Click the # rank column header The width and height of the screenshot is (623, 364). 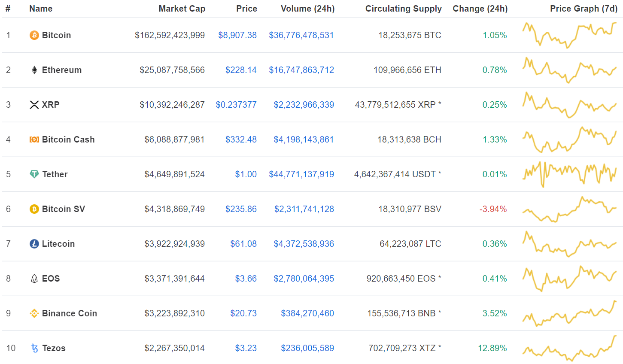click(x=8, y=9)
